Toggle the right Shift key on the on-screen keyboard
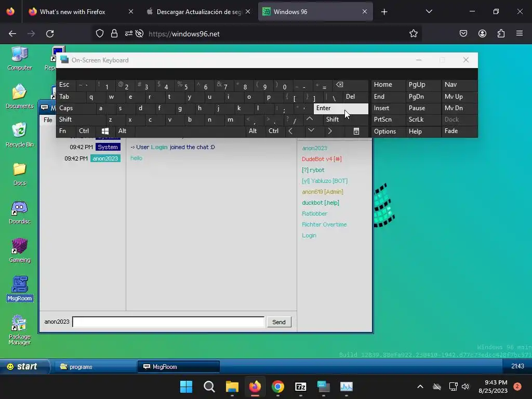This screenshot has height=399, width=532. (x=345, y=119)
